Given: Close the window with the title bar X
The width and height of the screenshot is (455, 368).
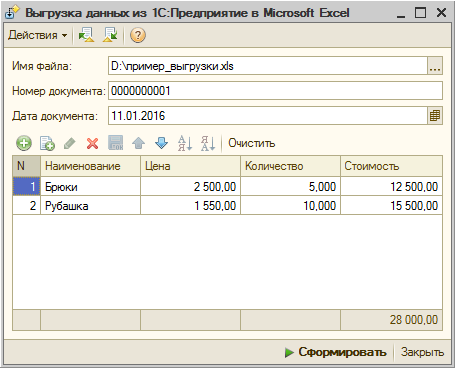Looking at the screenshot, I should pos(441,13).
